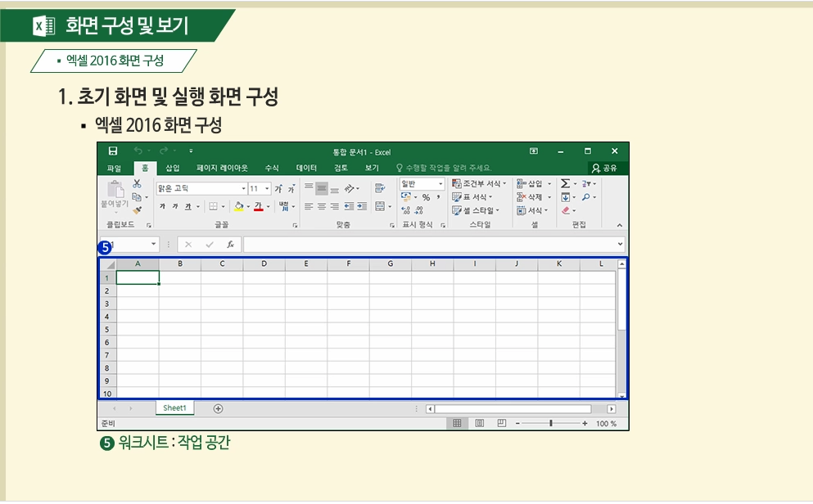Click the red font color 가
Viewport: 813px width, 504px height.
pyautogui.click(x=258, y=206)
